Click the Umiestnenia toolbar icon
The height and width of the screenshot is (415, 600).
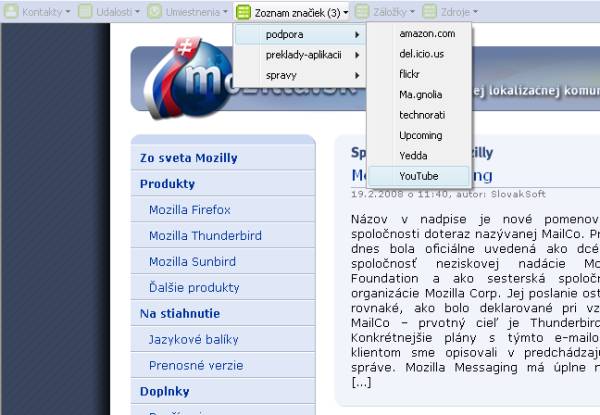click(x=155, y=11)
